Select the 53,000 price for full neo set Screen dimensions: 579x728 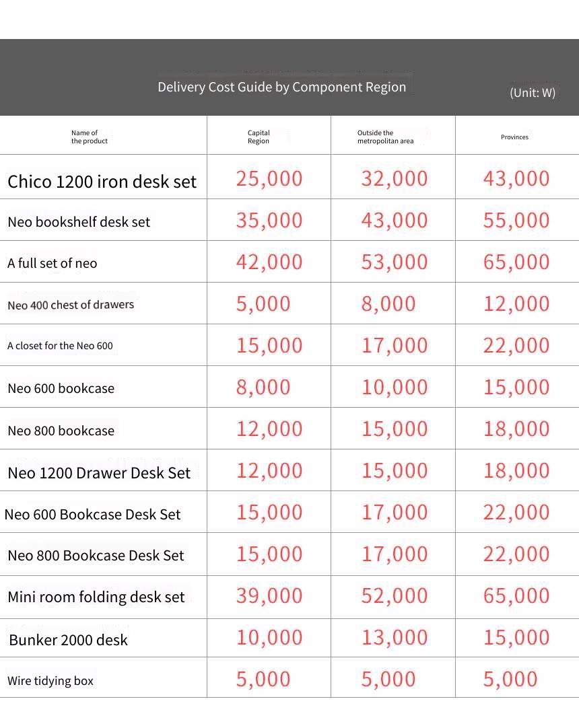(x=395, y=262)
